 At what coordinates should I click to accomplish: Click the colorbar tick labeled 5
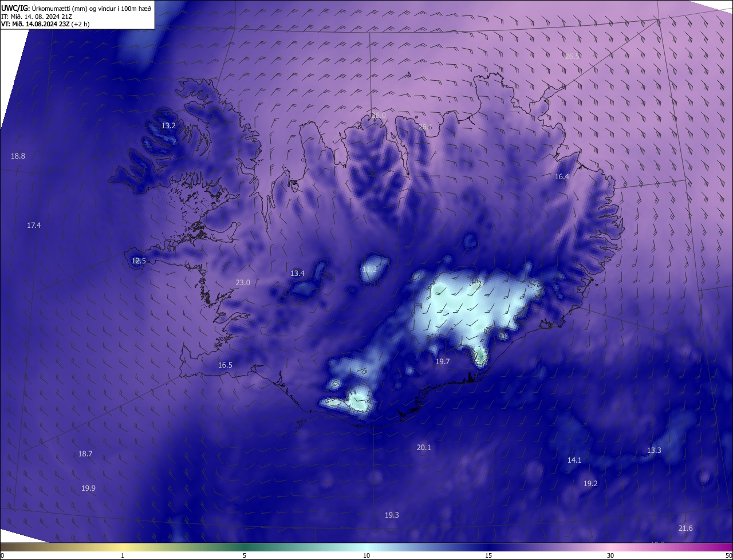(245, 555)
